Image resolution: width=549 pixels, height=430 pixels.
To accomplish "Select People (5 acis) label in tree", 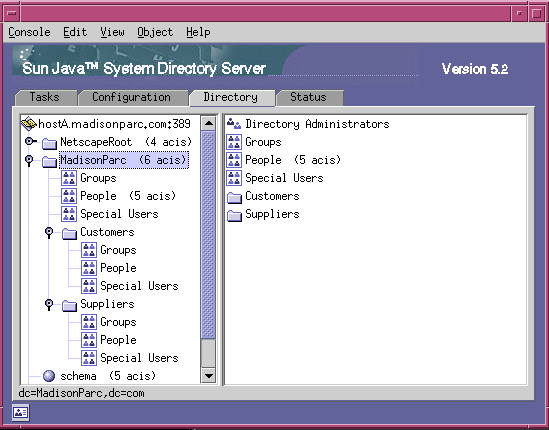I will pos(128,196).
